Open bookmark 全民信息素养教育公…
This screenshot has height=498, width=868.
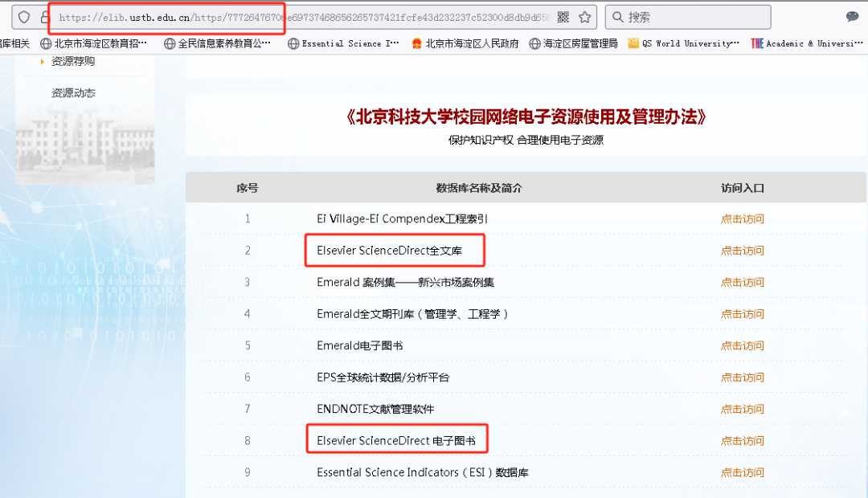pyautogui.click(x=218, y=43)
